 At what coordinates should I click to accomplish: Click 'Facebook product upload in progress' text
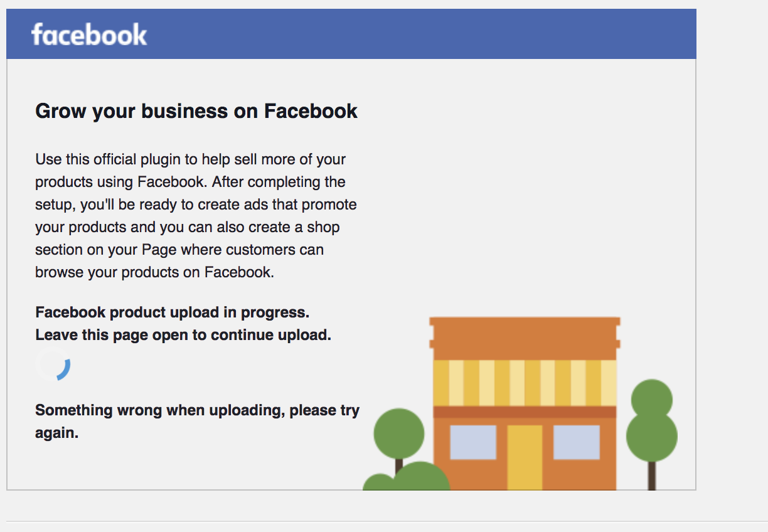[x=173, y=312]
